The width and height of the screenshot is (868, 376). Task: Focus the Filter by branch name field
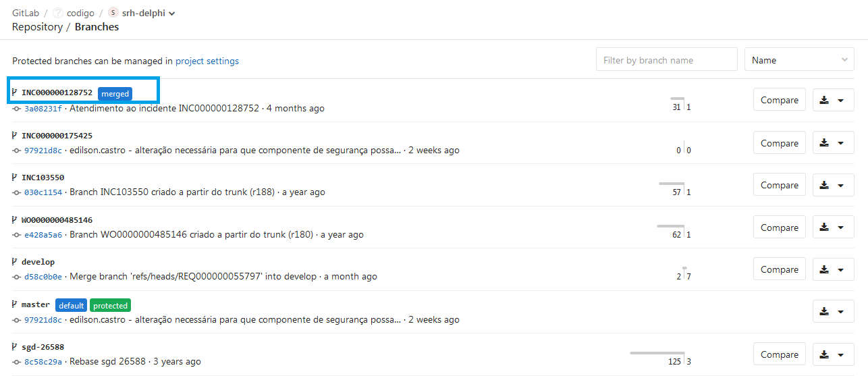[666, 60]
